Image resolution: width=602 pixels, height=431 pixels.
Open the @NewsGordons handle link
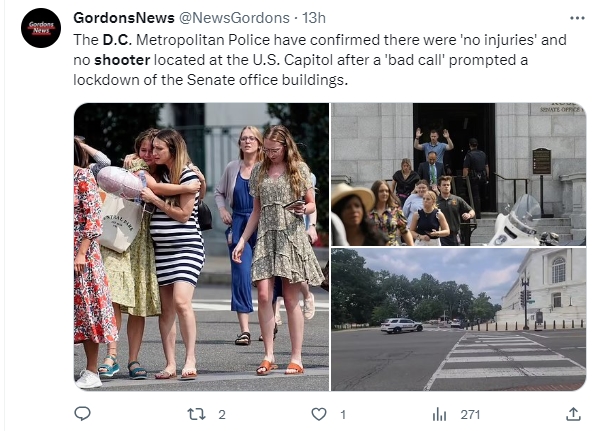pyautogui.click(x=234, y=18)
